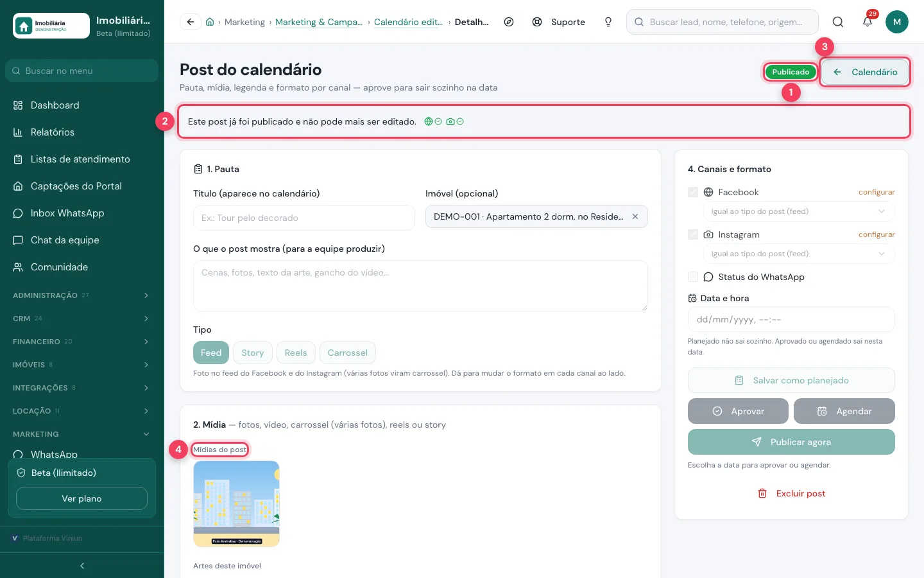
Task: Expand the IMÓVEIS section
Action: pyautogui.click(x=82, y=365)
